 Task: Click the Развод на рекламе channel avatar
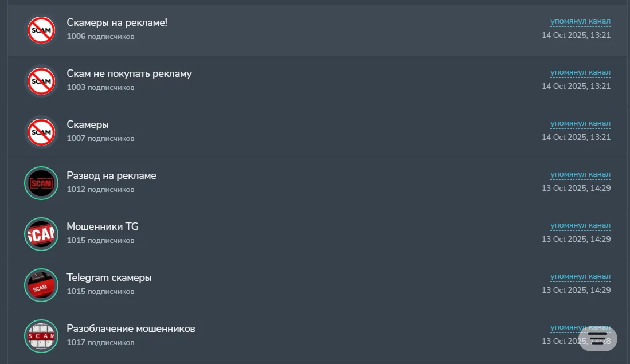pos(41,183)
